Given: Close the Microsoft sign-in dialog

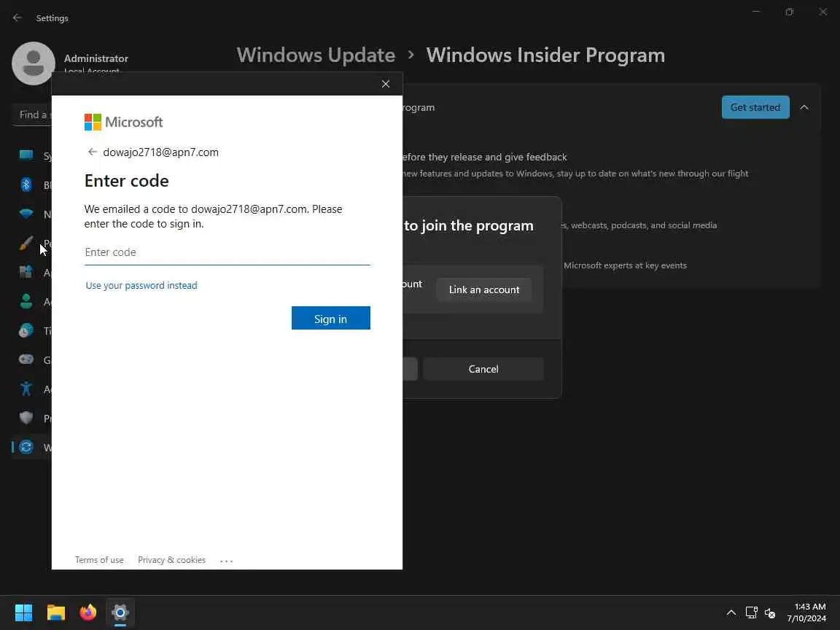Looking at the screenshot, I should 385,84.
